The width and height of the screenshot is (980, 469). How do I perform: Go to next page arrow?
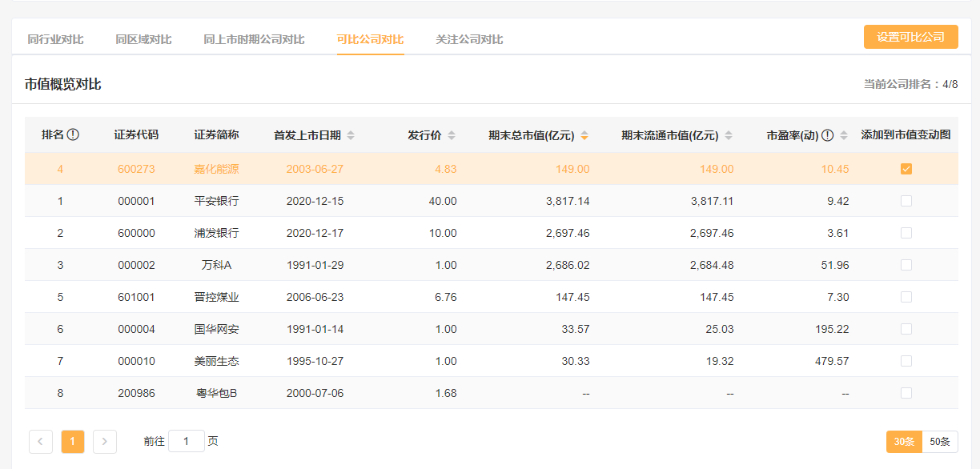coord(105,442)
